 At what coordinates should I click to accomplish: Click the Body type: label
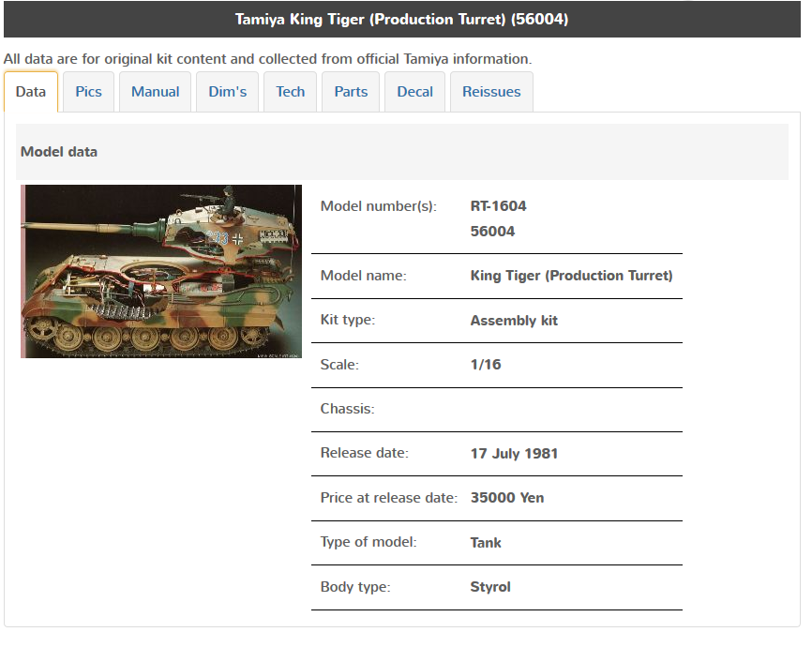(355, 587)
